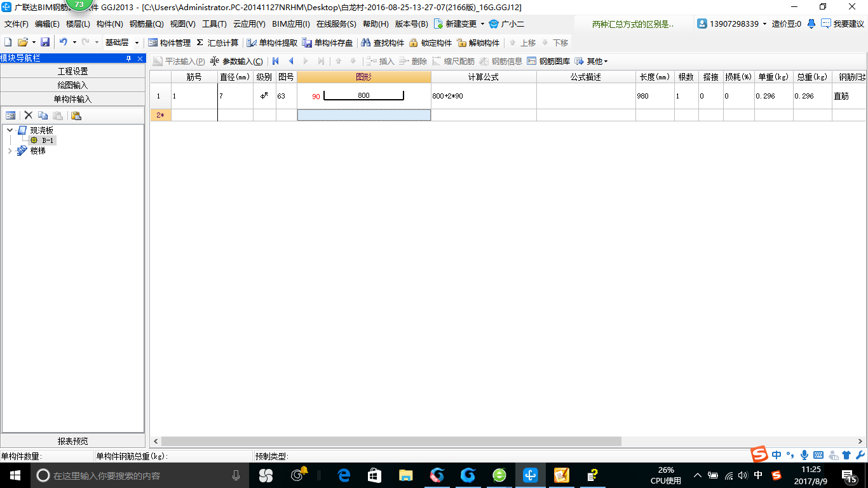Click the rebar shape cell showing 800
Image resolution: width=868 pixels, height=488 pixels.
point(363,96)
